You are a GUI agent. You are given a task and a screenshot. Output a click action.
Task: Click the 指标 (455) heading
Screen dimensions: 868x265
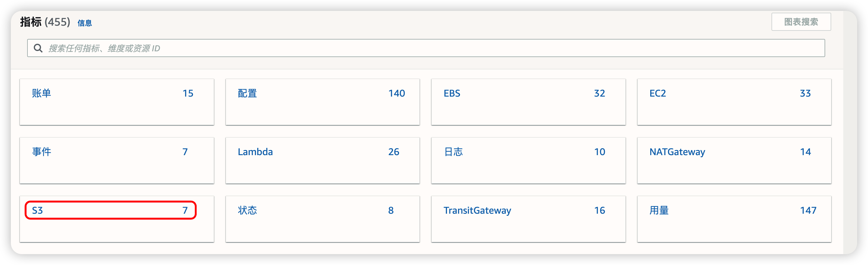[45, 22]
